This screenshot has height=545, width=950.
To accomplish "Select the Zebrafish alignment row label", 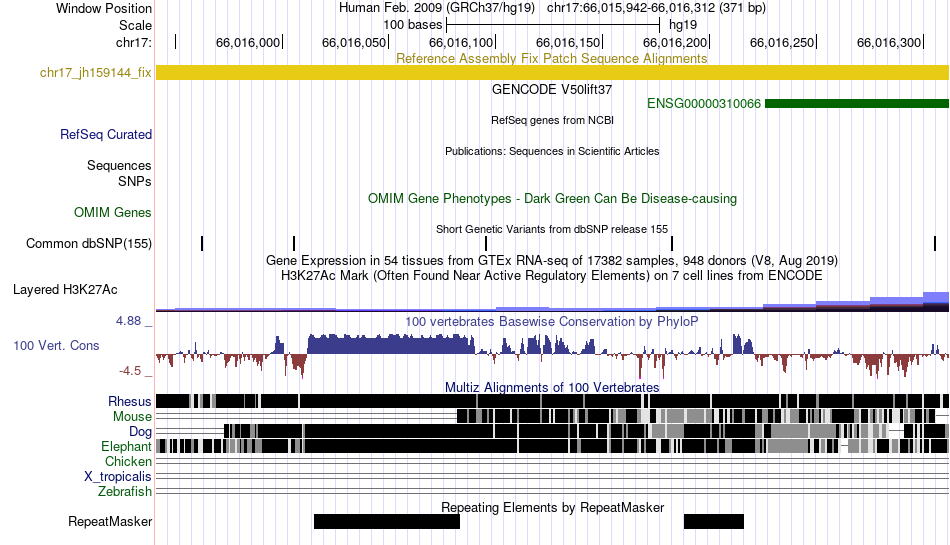I will click(125, 491).
